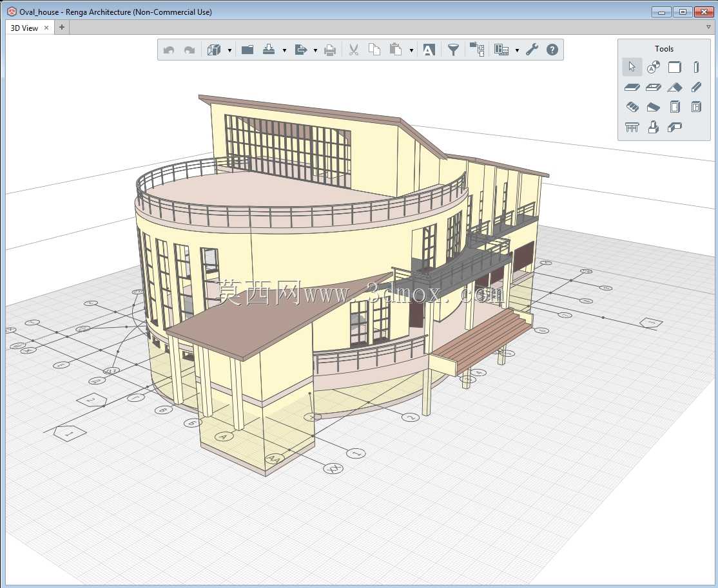Click the text styles 'A' icon
This screenshot has height=588, width=718.
click(429, 50)
